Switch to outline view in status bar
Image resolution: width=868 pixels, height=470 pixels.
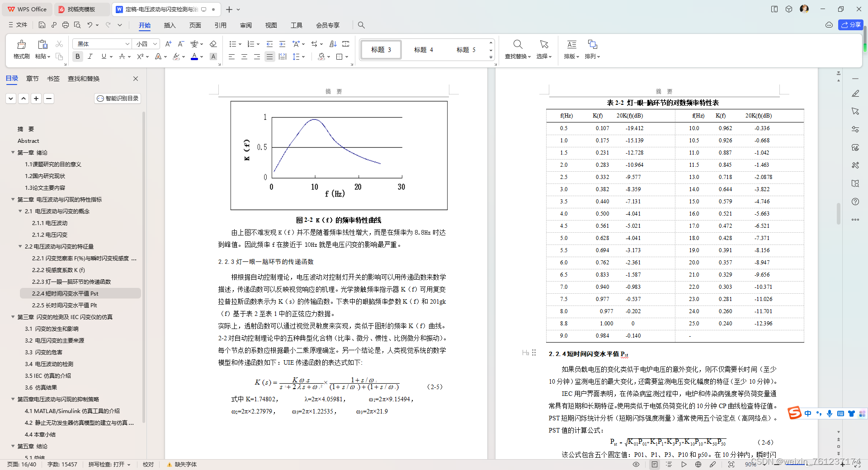tap(669, 464)
